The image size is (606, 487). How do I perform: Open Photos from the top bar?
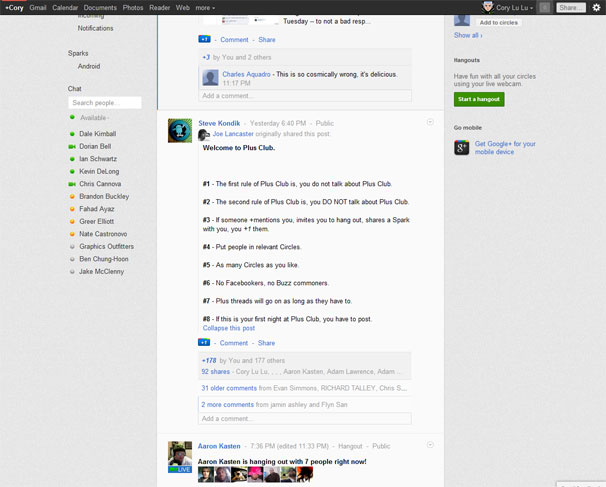[133, 8]
